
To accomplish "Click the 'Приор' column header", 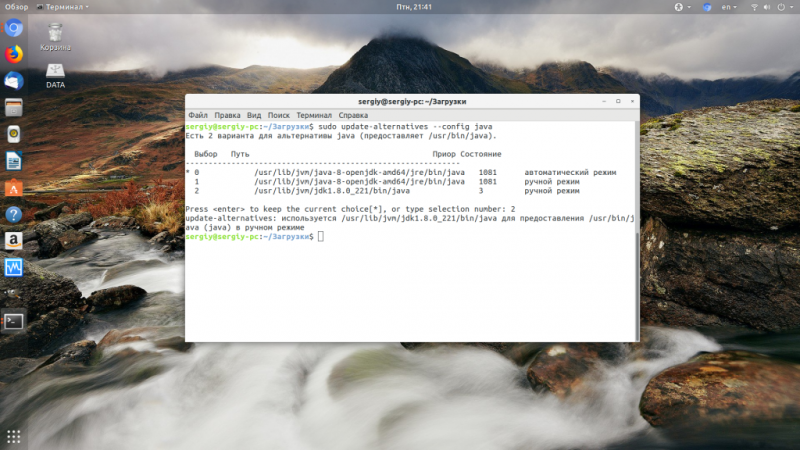I will click(x=444, y=154).
